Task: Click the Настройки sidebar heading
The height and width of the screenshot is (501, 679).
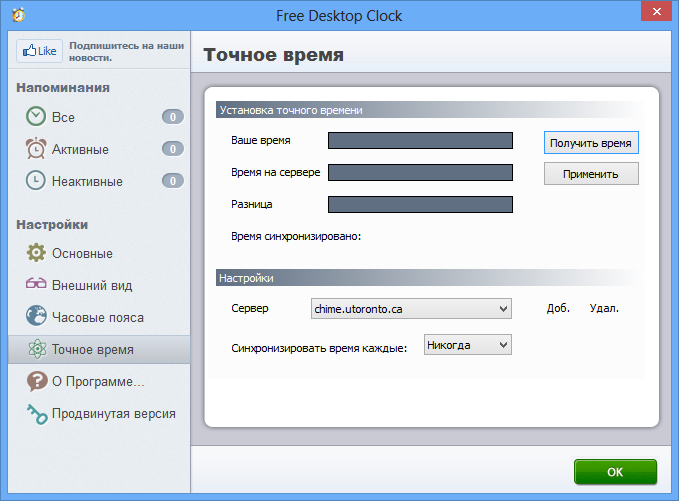Action: click(x=52, y=224)
